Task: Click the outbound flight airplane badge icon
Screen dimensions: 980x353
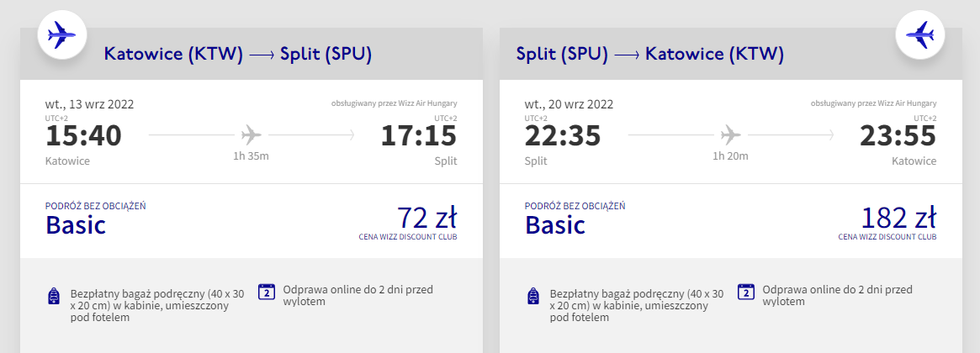Action: (62, 34)
